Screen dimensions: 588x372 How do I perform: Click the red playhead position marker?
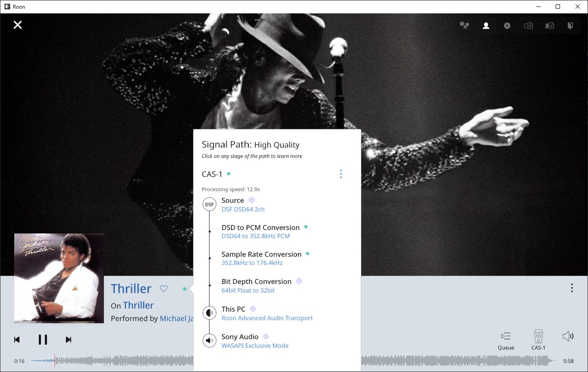coord(54,361)
